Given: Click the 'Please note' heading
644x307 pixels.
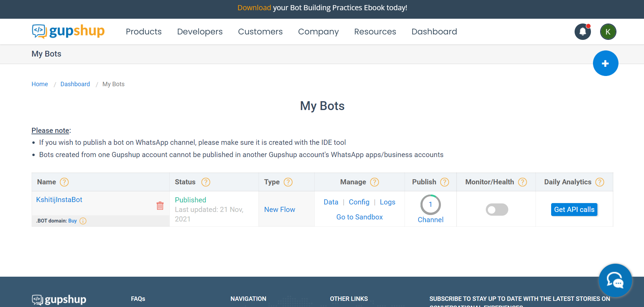Looking at the screenshot, I should coord(51,131).
